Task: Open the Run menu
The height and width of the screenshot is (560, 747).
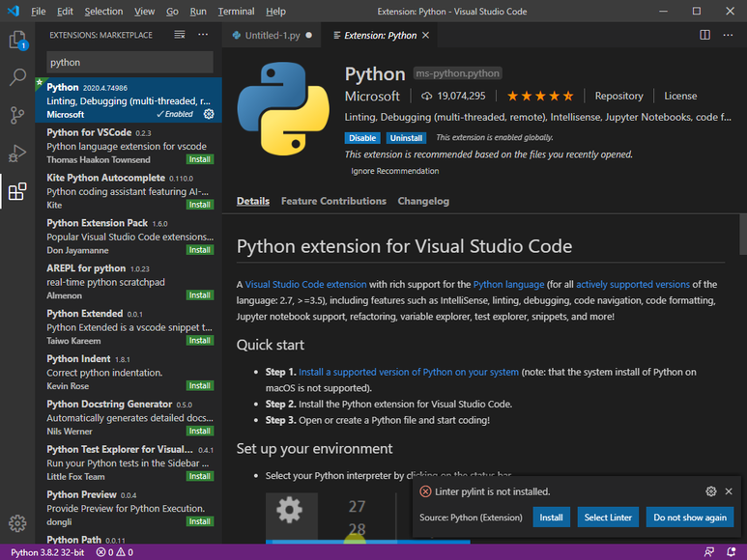Action: click(x=198, y=12)
